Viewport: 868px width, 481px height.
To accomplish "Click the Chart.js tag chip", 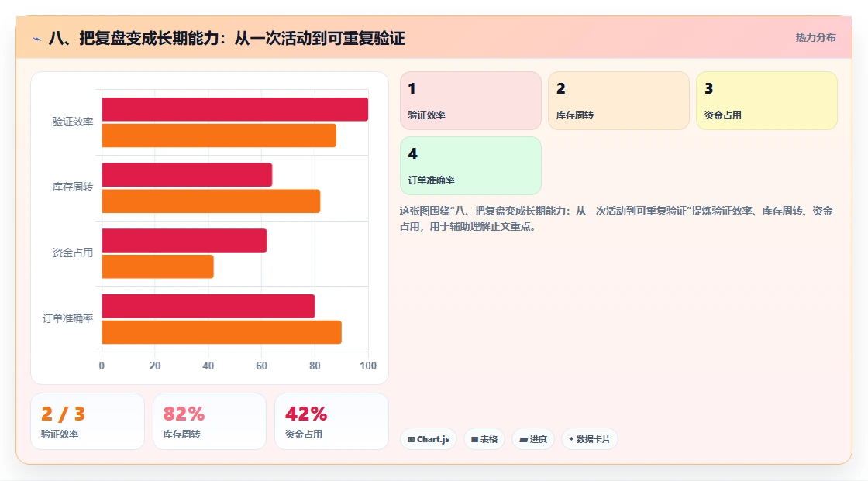I will pos(429,439).
